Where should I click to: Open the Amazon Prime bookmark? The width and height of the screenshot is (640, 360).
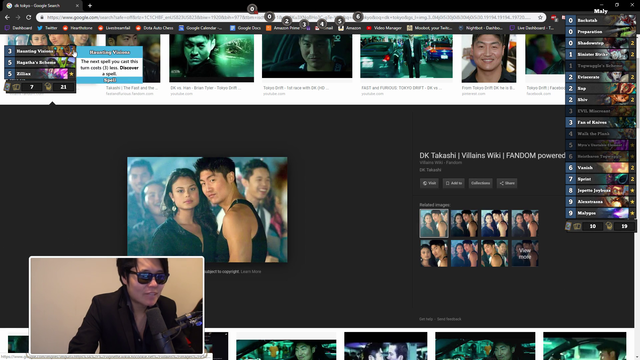click(283, 28)
